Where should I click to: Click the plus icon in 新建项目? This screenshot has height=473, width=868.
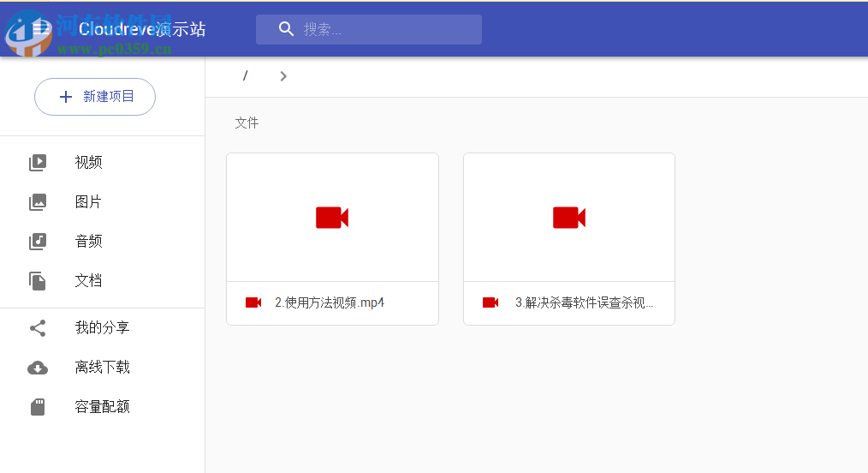click(66, 97)
